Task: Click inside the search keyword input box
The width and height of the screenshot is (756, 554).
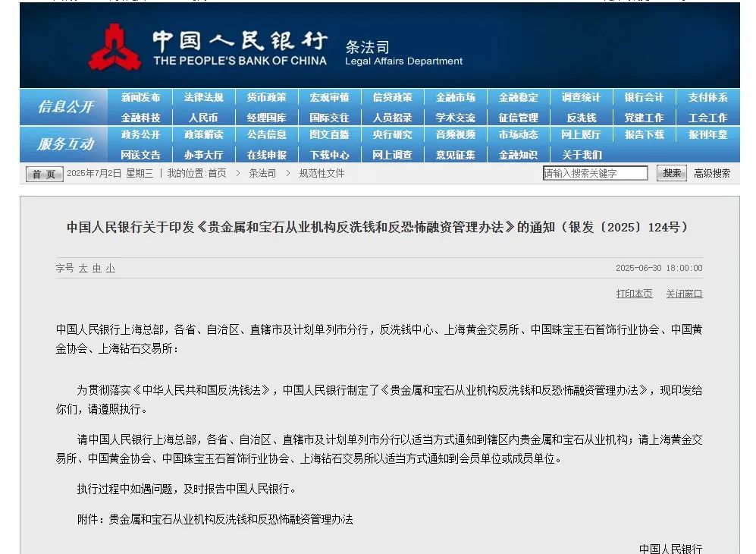Action: pos(595,173)
